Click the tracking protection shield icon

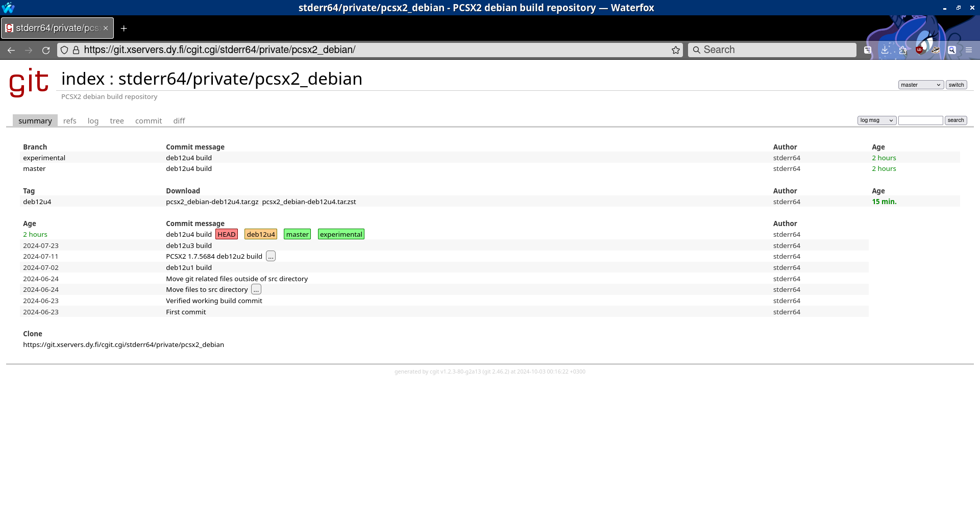coord(64,50)
